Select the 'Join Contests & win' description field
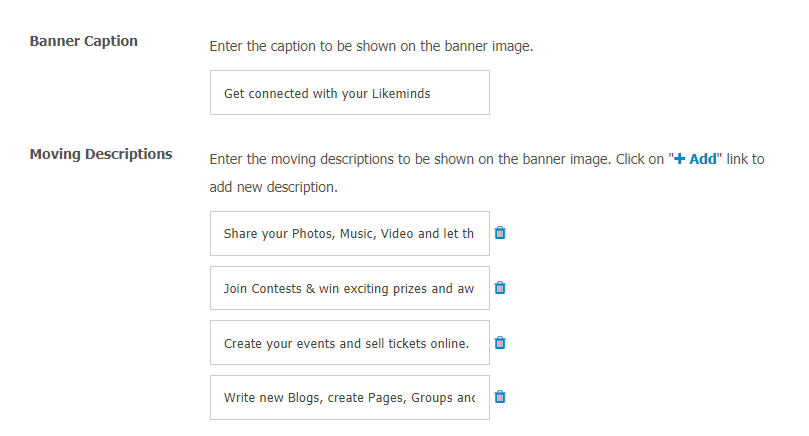809x436 pixels. tap(350, 288)
